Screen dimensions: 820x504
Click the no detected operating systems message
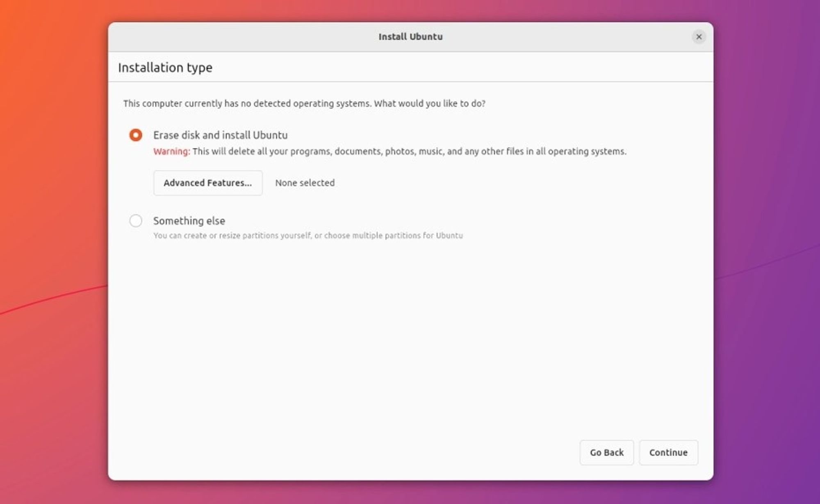pos(304,104)
